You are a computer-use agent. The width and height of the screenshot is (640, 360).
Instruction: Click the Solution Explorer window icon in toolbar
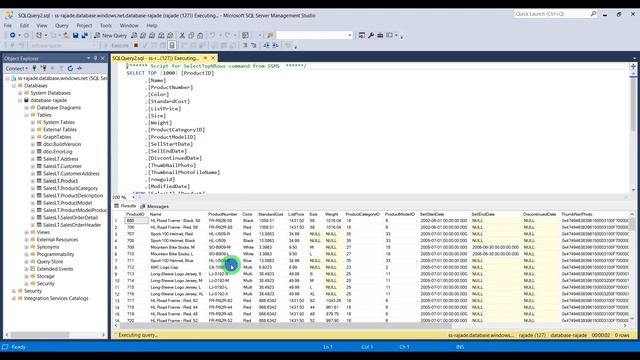coord(361,36)
